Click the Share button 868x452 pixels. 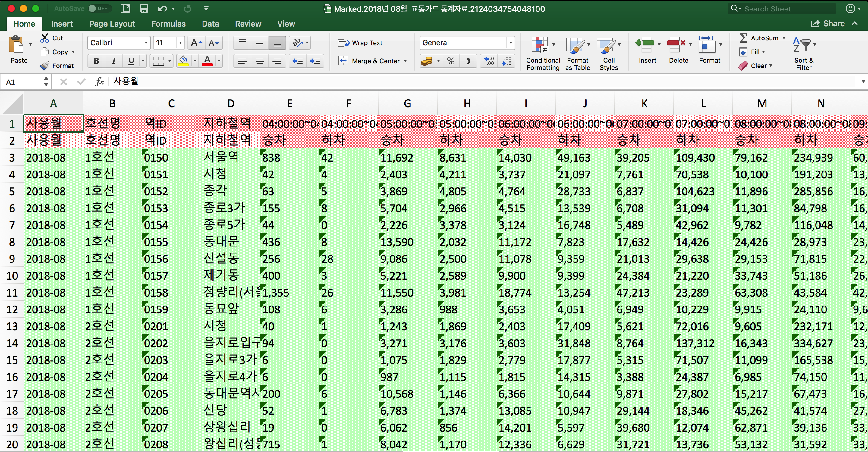tap(828, 24)
